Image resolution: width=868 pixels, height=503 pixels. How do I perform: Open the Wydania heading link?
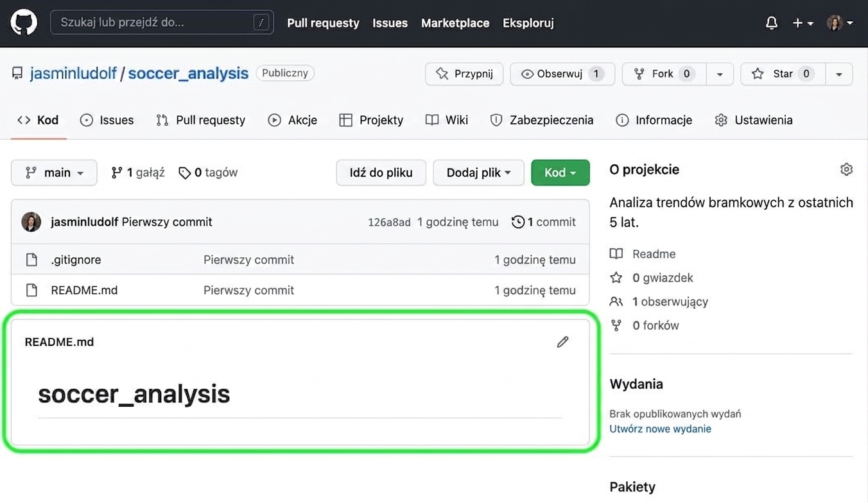[x=636, y=384]
